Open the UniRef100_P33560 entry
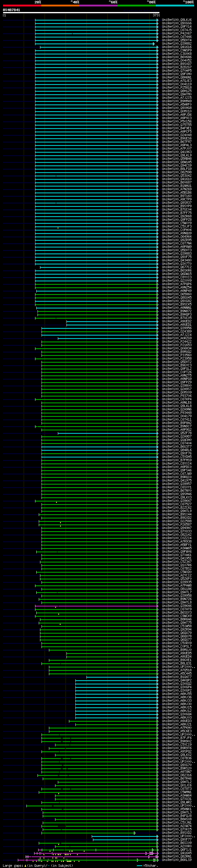Viewport: 197px width, 868px height. click(177, 355)
